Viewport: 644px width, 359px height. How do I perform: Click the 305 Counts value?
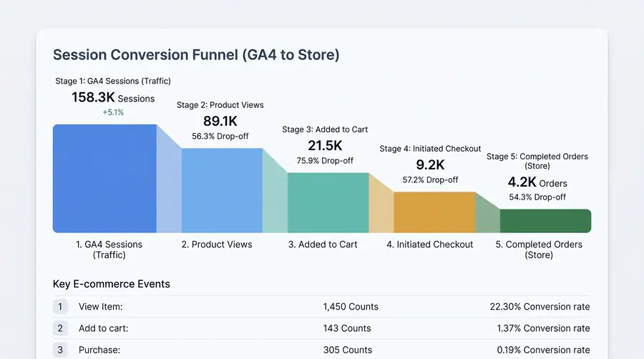348,350
